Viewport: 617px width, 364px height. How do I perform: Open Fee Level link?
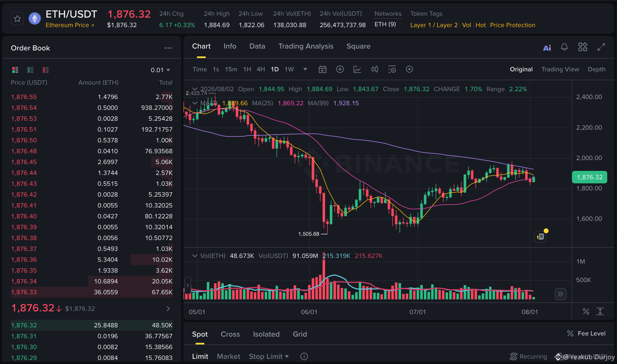click(586, 334)
